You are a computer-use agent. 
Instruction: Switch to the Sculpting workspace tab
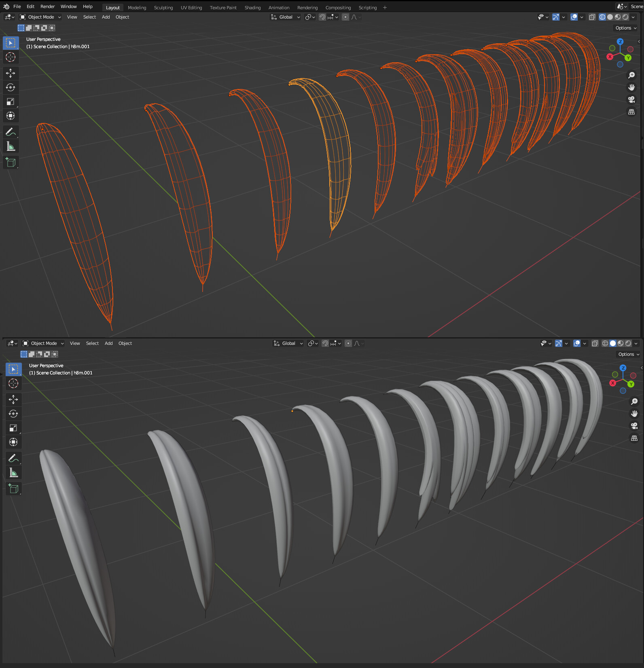[x=163, y=8]
